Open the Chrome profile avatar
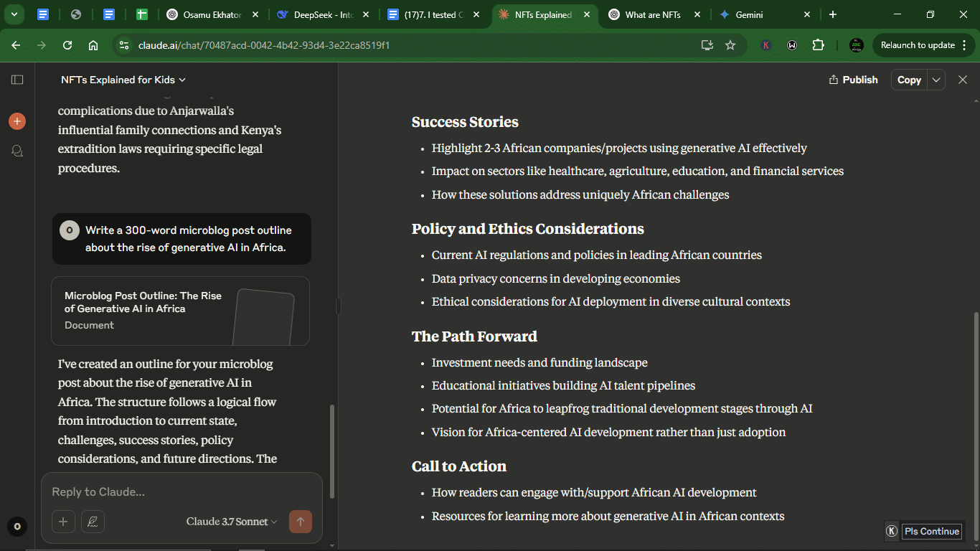Viewport: 980px width, 551px height. [x=857, y=45]
